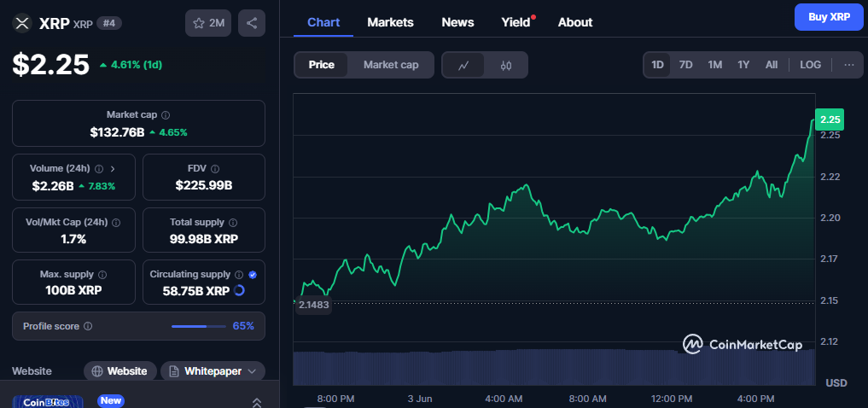This screenshot has width=868, height=408.
Task: Click circulating supply progress ring icon
Action: click(239, 290)
